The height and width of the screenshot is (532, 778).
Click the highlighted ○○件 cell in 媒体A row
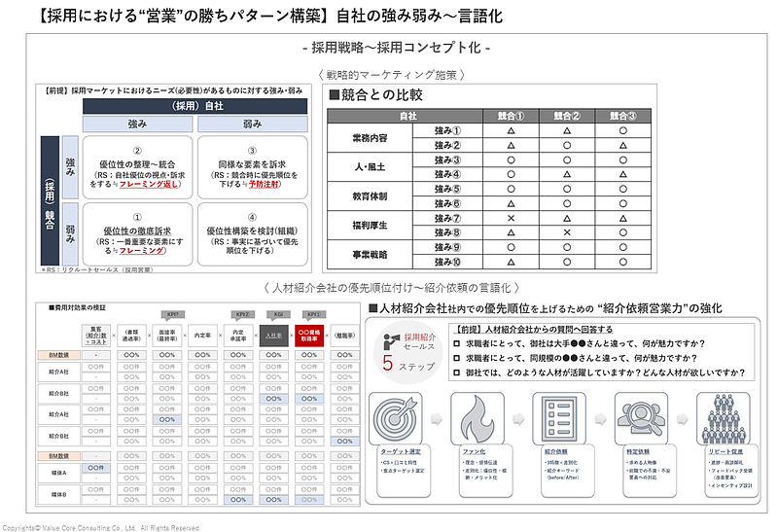click(95, 468)
